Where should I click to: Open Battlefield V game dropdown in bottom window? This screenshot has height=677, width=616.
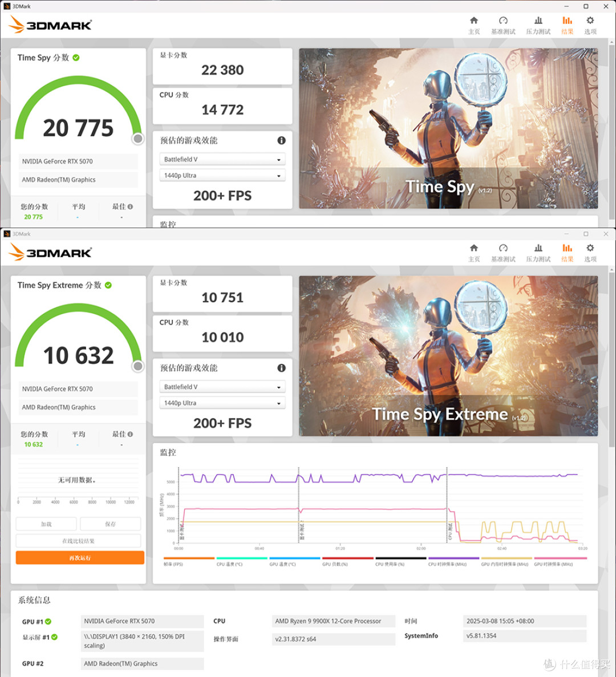tap(222, 387)
